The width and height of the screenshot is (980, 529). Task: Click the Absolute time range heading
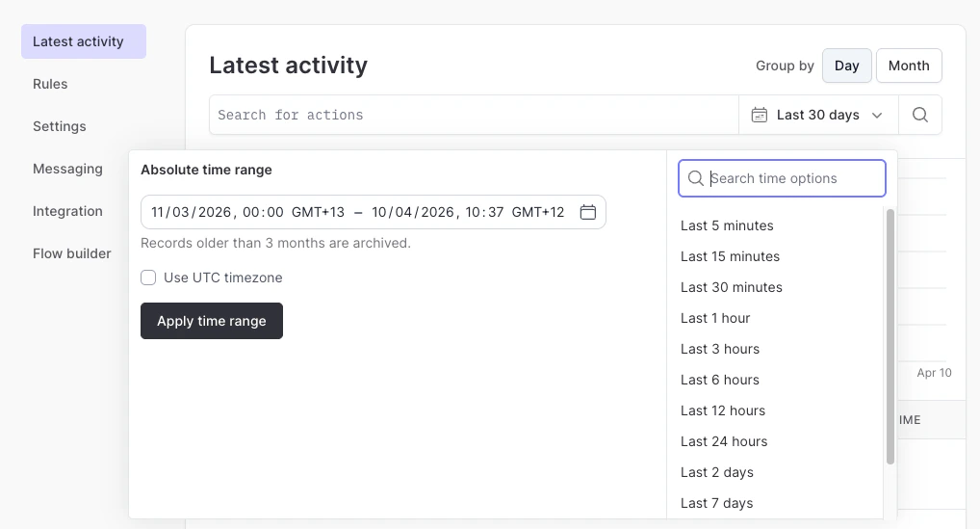point(206,171)
